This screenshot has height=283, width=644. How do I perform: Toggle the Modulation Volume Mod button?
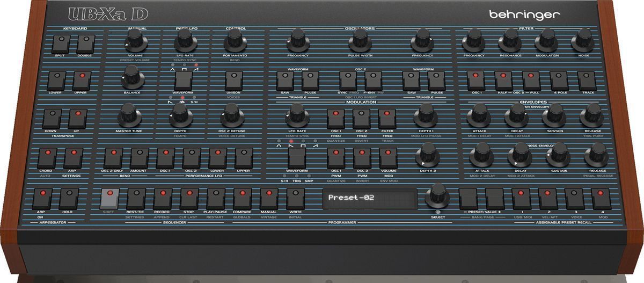pyautogui.click(x=388, y=158)
